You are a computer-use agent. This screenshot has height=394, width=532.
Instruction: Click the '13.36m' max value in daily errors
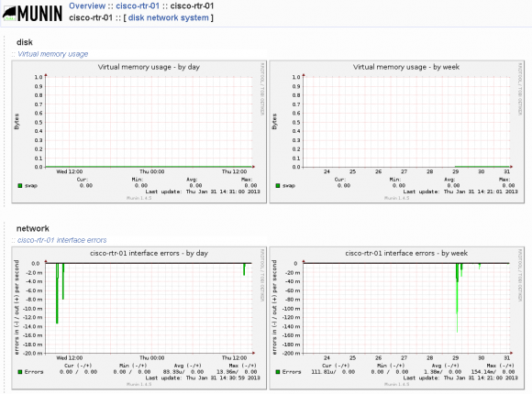coord(227,372)
